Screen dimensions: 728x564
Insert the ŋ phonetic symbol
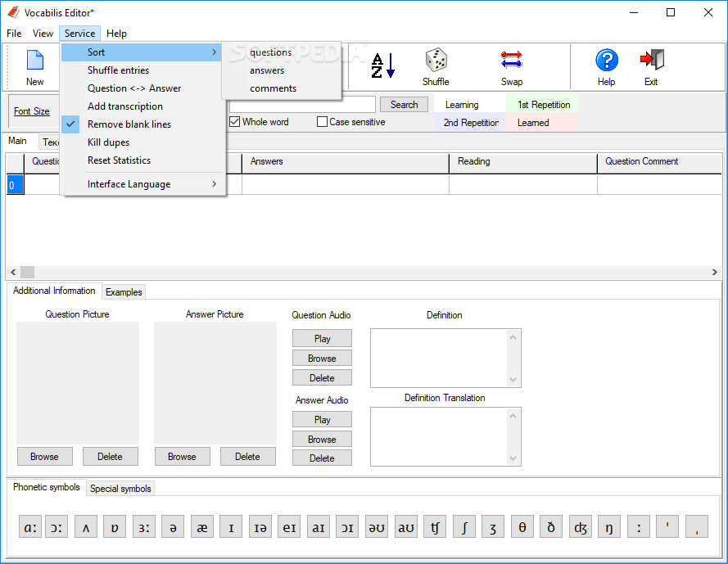click(x=609, y=526)
